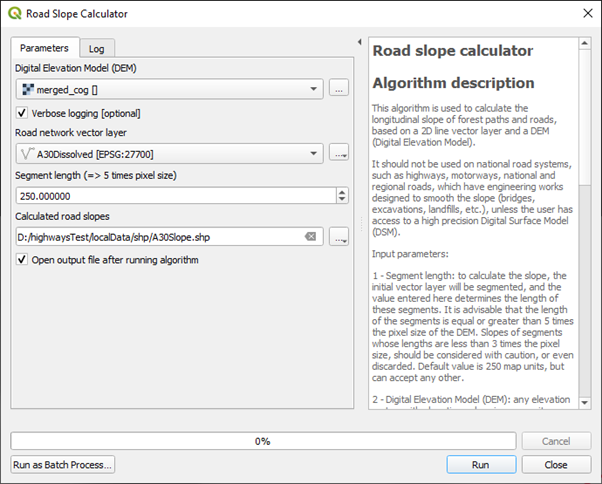Expand the A30Dissolved road layer dropdown
Image resolution: width=602 pixels, height=484 pixels.
tap(315, 154)
